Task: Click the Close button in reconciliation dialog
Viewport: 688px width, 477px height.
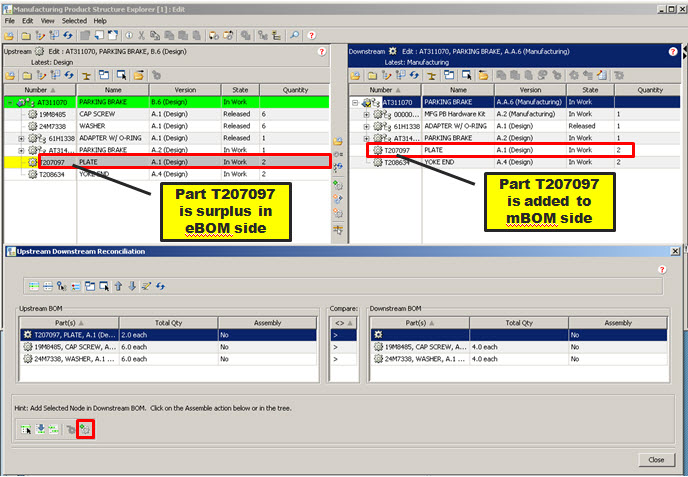Action: [656, 459]
